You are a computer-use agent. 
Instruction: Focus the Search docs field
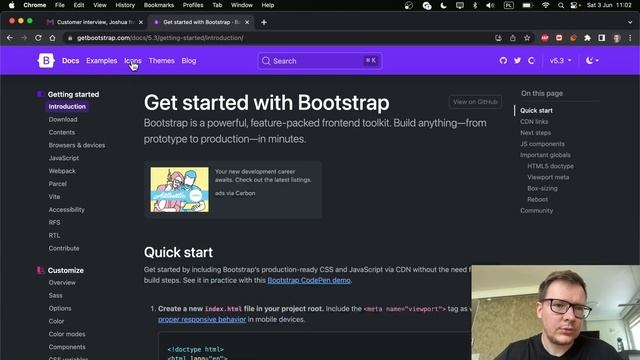(320, 61)
